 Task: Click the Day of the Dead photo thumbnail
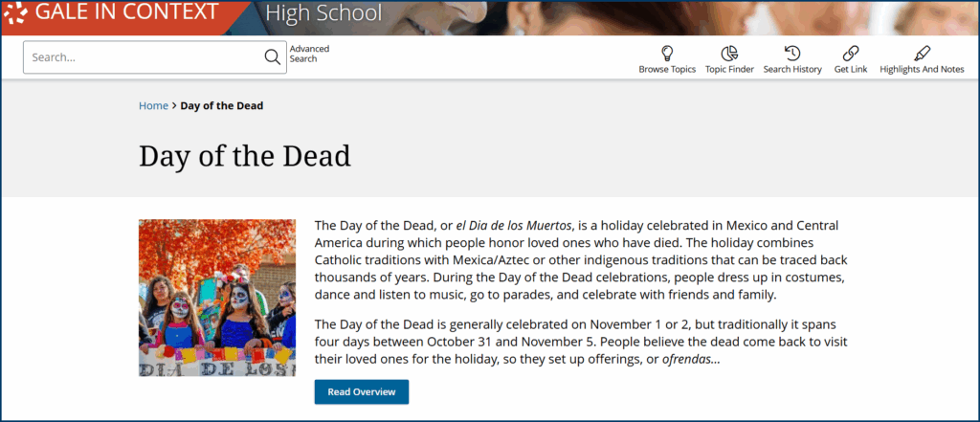click(x=216, y=298)
